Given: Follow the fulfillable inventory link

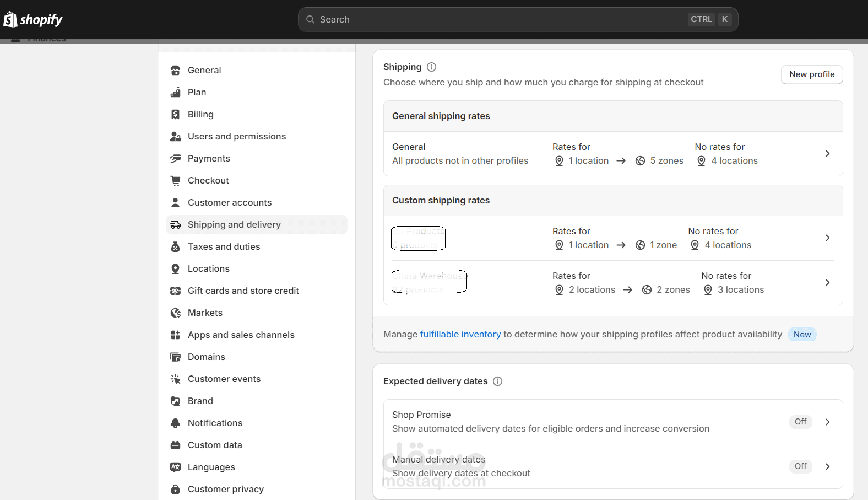Looking at the screenshot, I should tap(460, 335).
